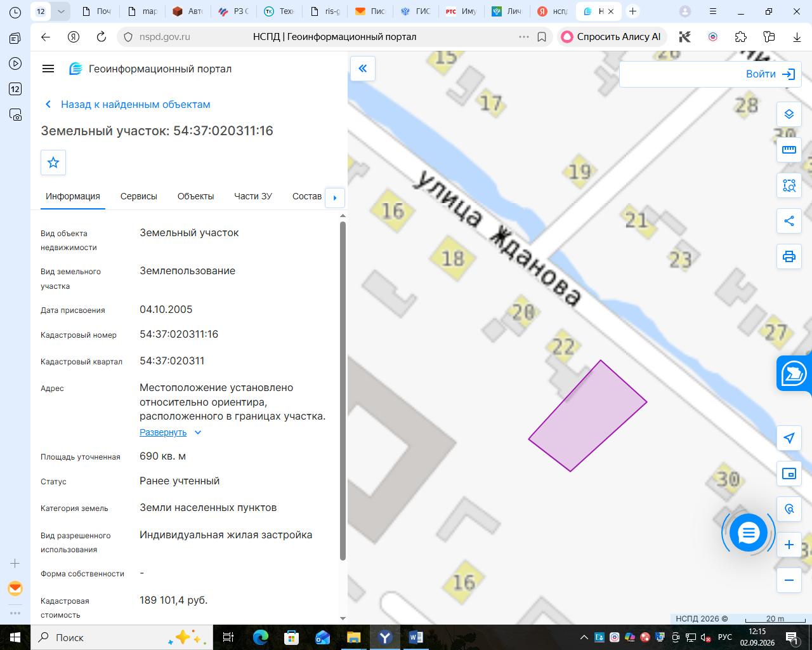Open the chat support bubble

(749, 533)
